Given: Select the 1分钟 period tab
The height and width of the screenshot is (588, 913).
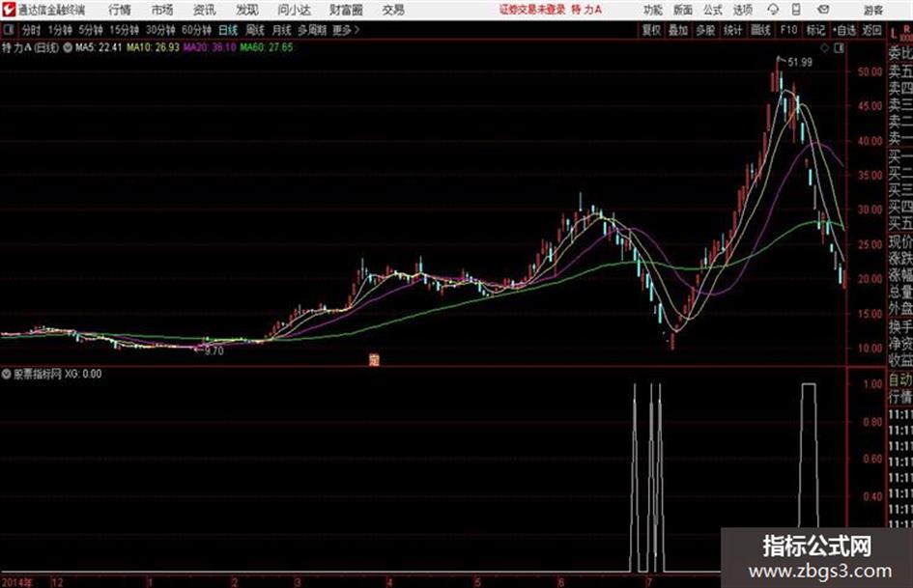Looking at the screenshot, I should pos(60,30).
